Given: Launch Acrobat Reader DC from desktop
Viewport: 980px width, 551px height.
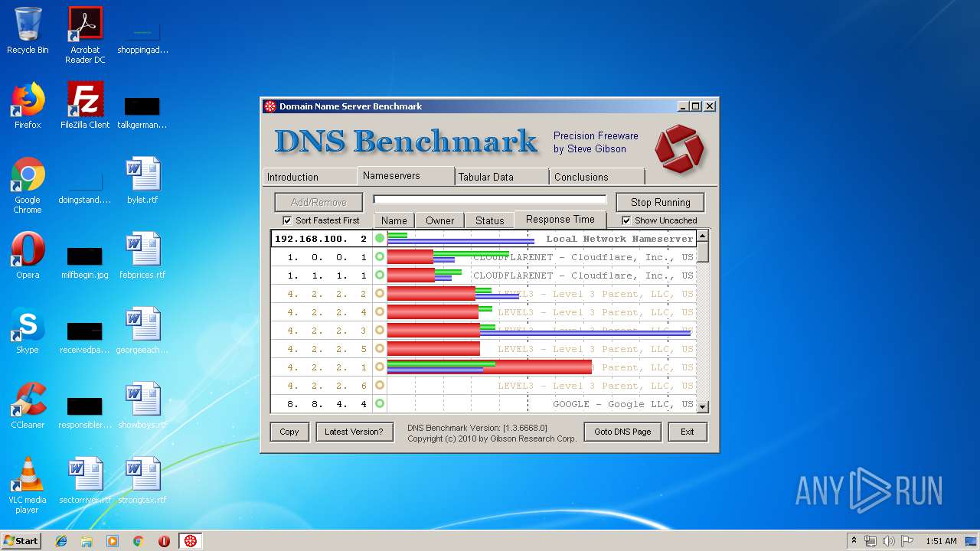Looking at the screenshot, I should click(x=85, y=34).
